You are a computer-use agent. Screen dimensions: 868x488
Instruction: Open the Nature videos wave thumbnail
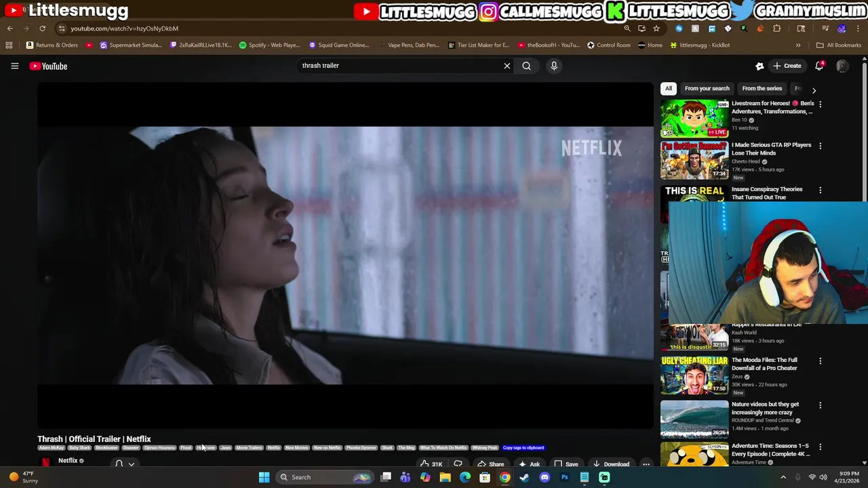pos(694,419)
